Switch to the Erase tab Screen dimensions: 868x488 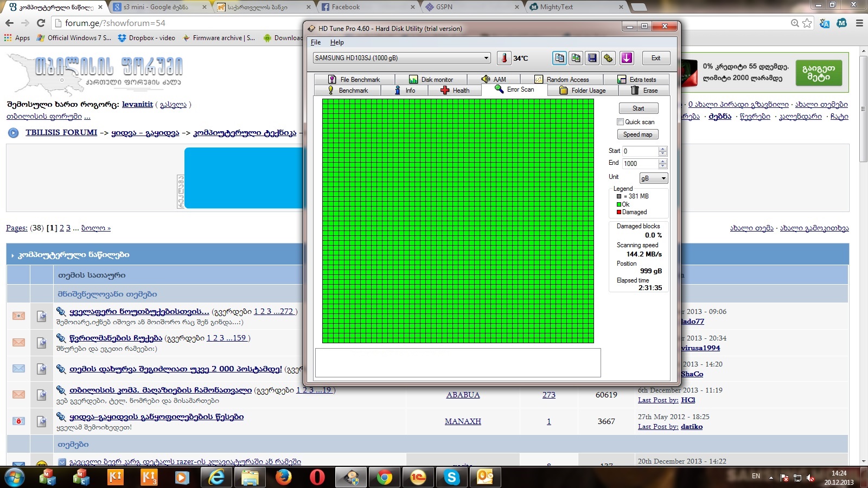click(644, 91)
